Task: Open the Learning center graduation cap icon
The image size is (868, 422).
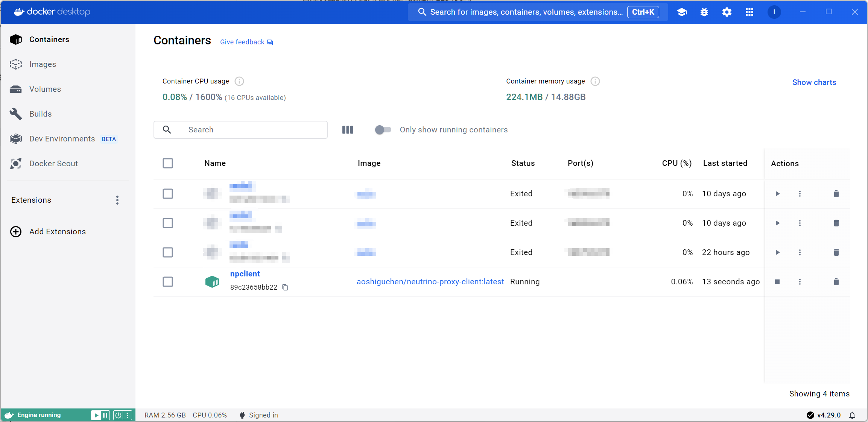Action: click(x=682, y=12)
